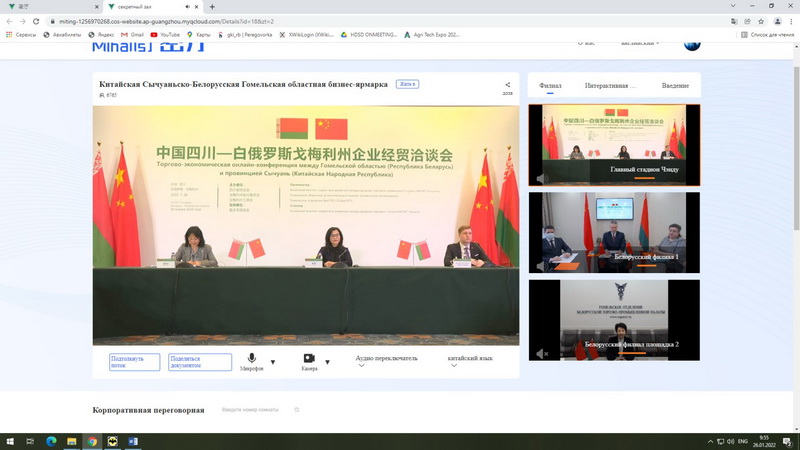Click the Подтолкнуть поток button
Viewport: 800px width, 450px height.
pyautogui.click(x=134, y=362)
